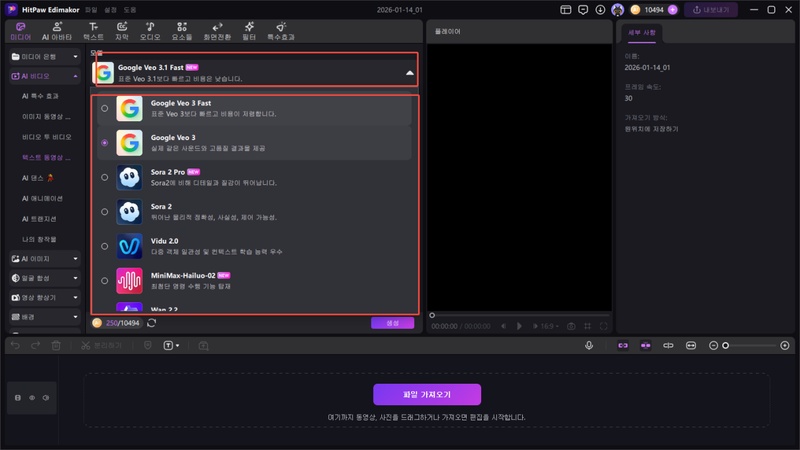Open the 미디어 media tab

coord(20,31)
